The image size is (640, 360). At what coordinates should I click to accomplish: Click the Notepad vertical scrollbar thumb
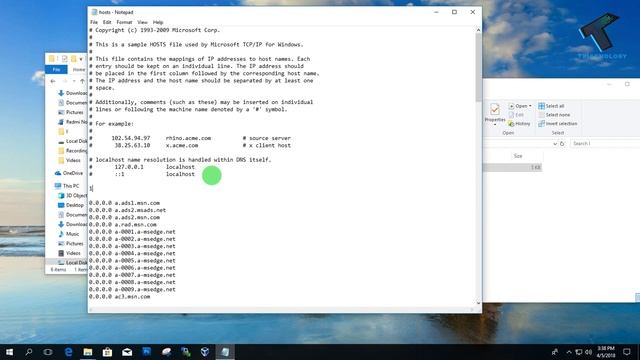(478, 67)
